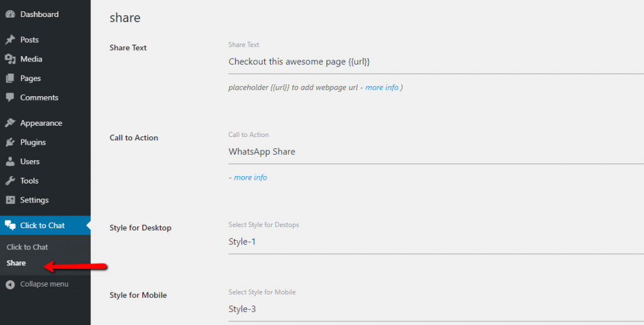Image resolution: width=644 pixels, height=325 pixels.
Task: Click the Plugins plug icon
Action: 10,143
